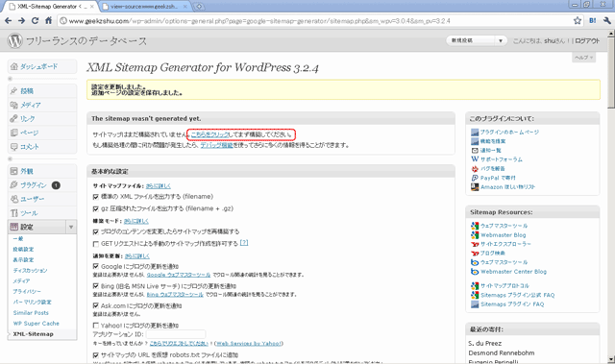Open the ディスカッション settings submenu item
615x364 pixels.
coord(30,270)
